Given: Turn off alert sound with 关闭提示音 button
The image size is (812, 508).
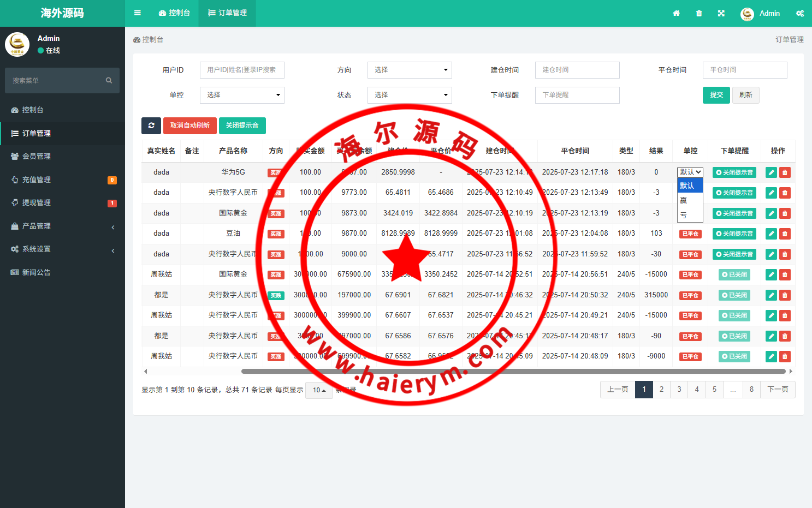Looking at the screenshot, I should tap(242, 125).
